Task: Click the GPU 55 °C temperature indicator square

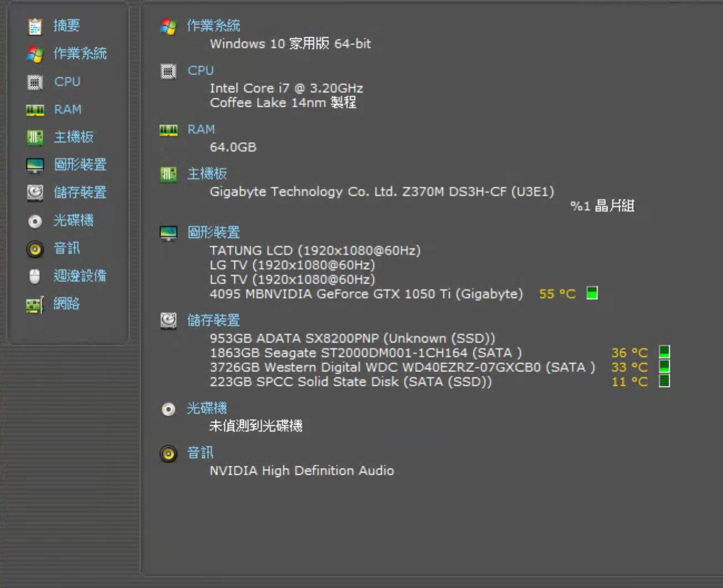Action: [592, 293]
